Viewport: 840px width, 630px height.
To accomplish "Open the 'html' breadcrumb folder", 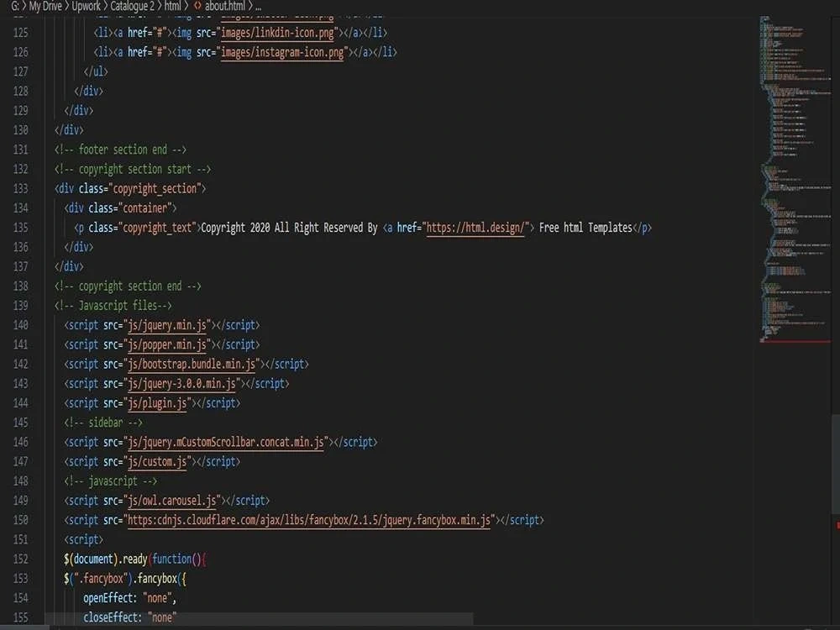I will coord(172,6).
